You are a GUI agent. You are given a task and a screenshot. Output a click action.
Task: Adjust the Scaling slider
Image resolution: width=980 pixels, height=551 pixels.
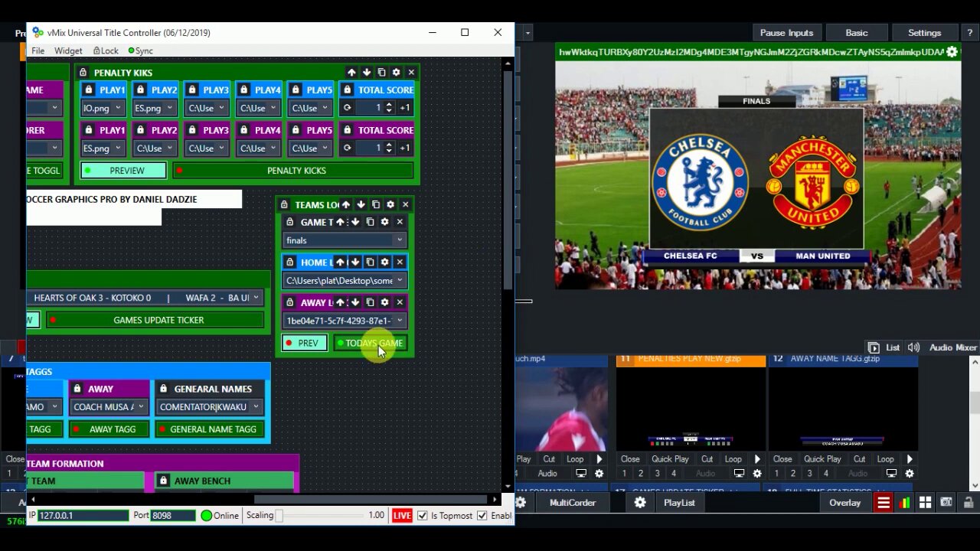(x=321, y=516)
